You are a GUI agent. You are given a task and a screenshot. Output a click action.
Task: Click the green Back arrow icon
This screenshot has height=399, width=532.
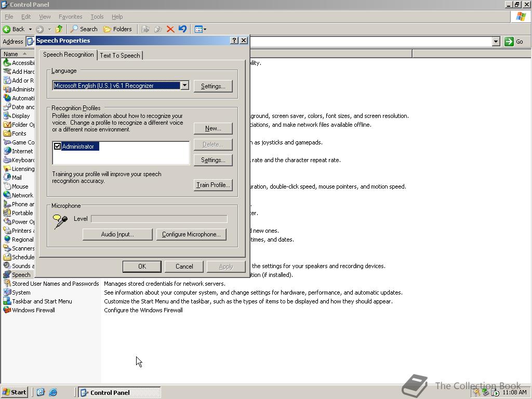point(6,29)
